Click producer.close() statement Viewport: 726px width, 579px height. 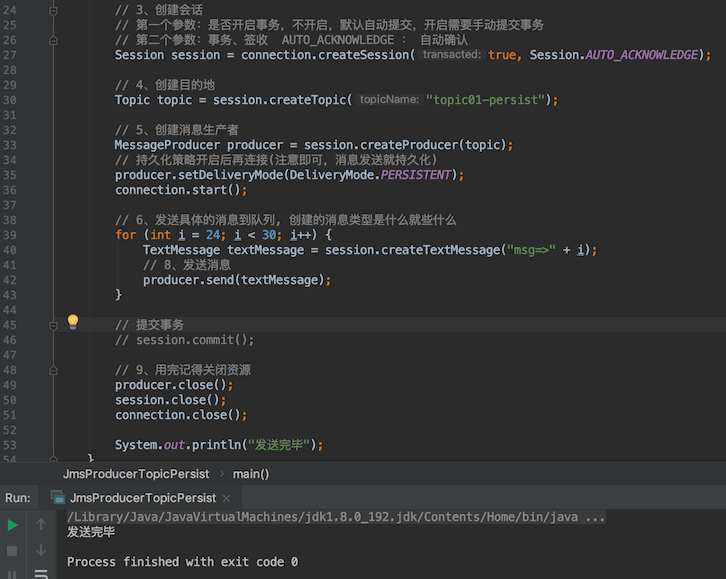point(174,385)
